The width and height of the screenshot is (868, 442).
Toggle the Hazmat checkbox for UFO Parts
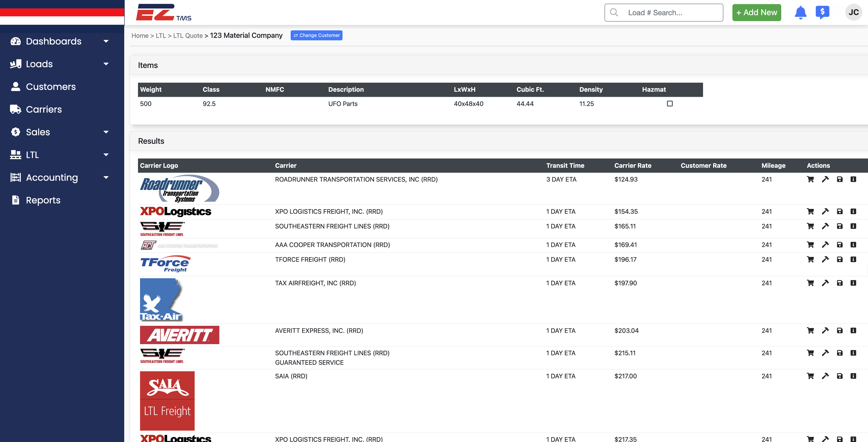670,104
